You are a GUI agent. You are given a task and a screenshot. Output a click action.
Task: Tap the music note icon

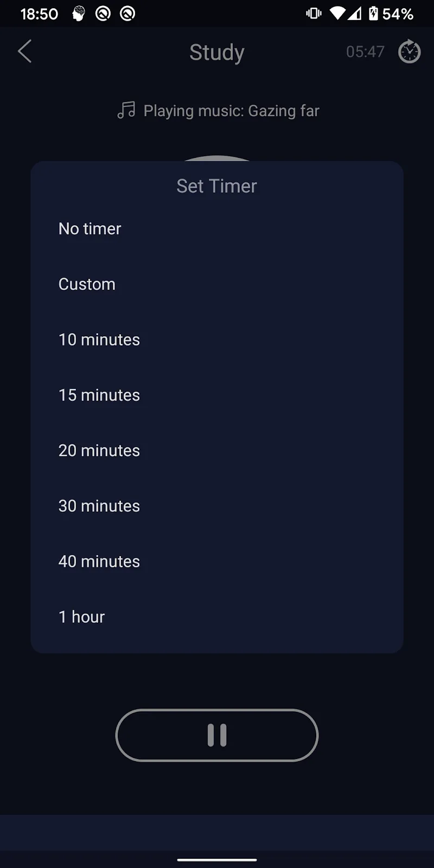pyautogui.click(x=126, y=111)
